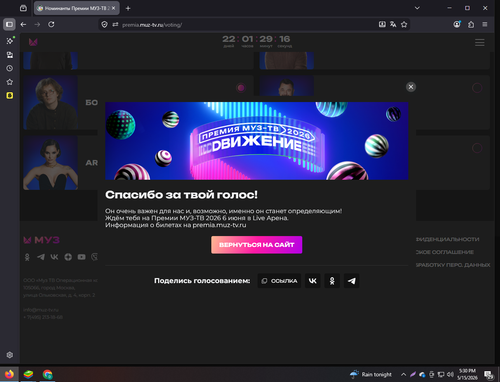The height and width of the screenshot is (382, 500).
Task: Open Firefox View from the tab bar
Action: [23, 8]
